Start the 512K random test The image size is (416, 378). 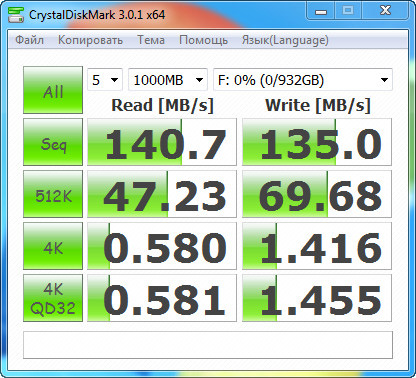click(x=53, y=194)
